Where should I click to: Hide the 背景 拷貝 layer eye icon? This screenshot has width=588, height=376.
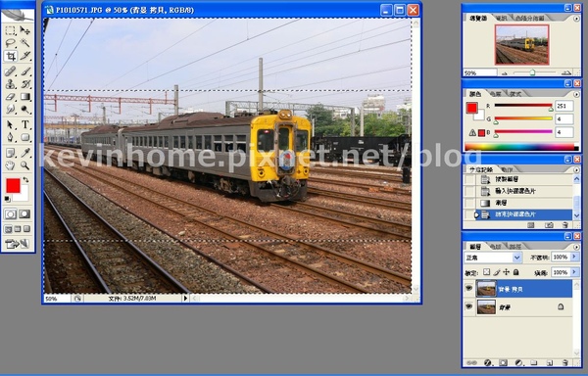(x=468, y=289)
